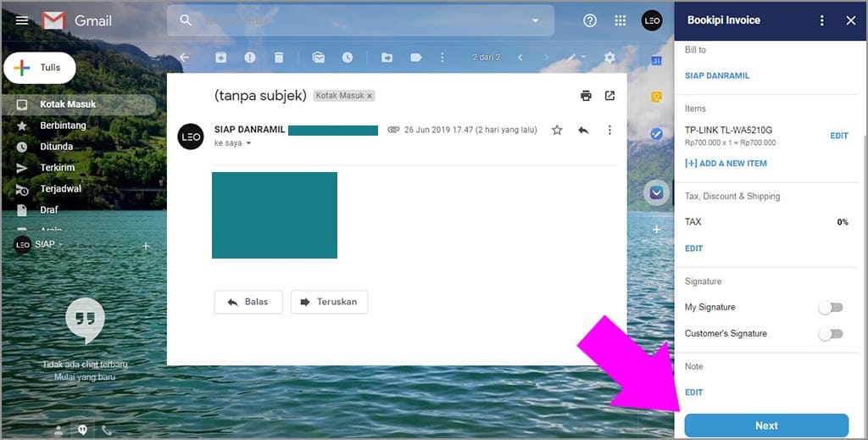Click the Next button
Viewport: 868px width, 440px height.
tap(766, 426)
